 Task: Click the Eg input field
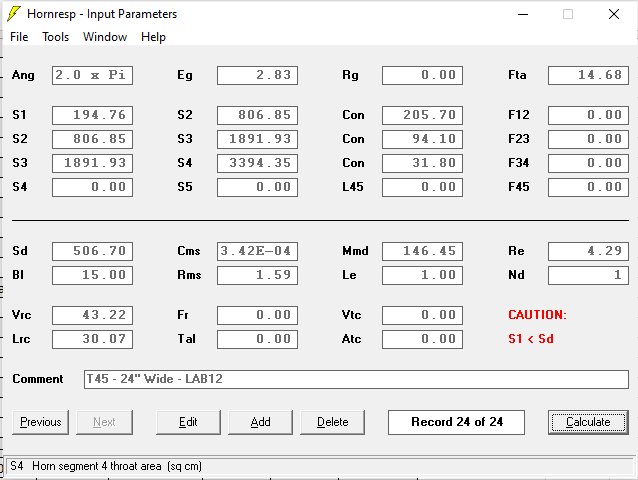(x=257, y=75)
